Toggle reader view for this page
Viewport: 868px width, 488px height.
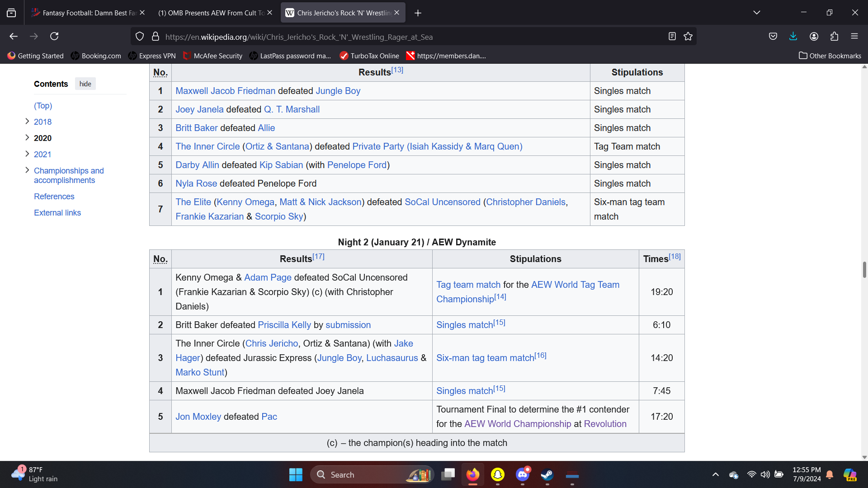coord(672,37)
